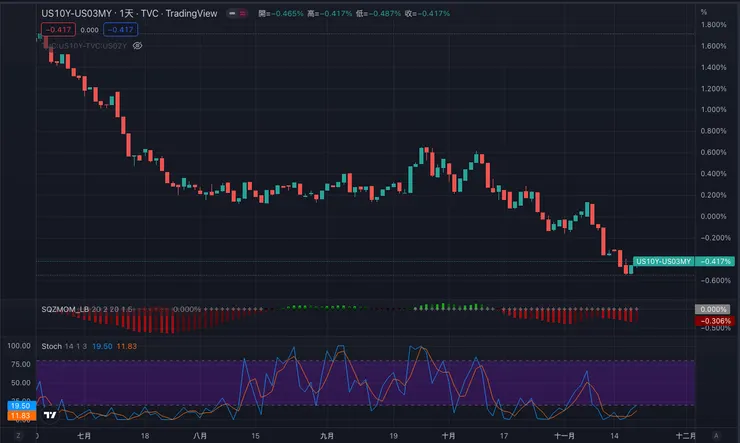Image resolution: width=740 pixels, height=443 pixels.
Task: Click the pill-shaped market status toggle beside title
Action: 237,14
